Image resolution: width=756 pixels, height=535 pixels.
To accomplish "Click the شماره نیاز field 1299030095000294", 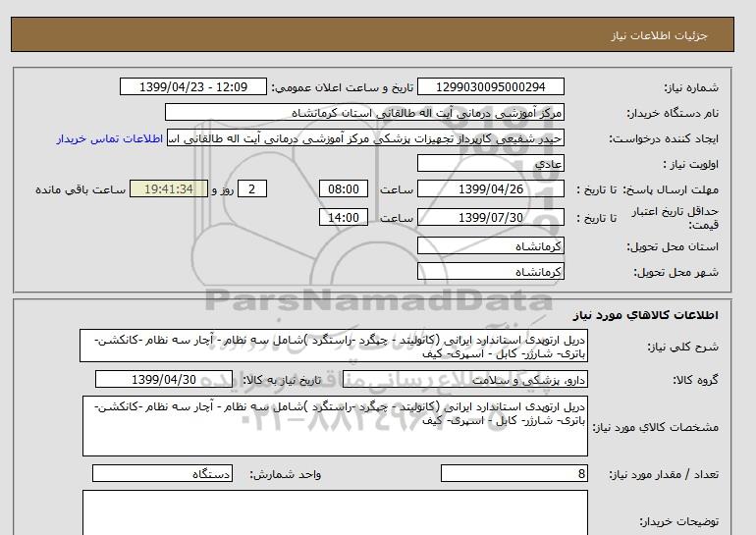I will click(490, 86).
